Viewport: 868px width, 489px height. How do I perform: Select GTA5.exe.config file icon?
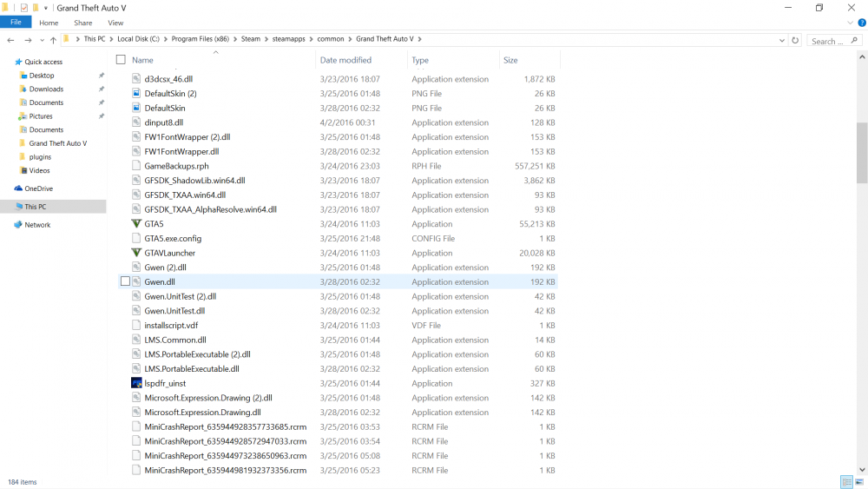pos(136,238)
